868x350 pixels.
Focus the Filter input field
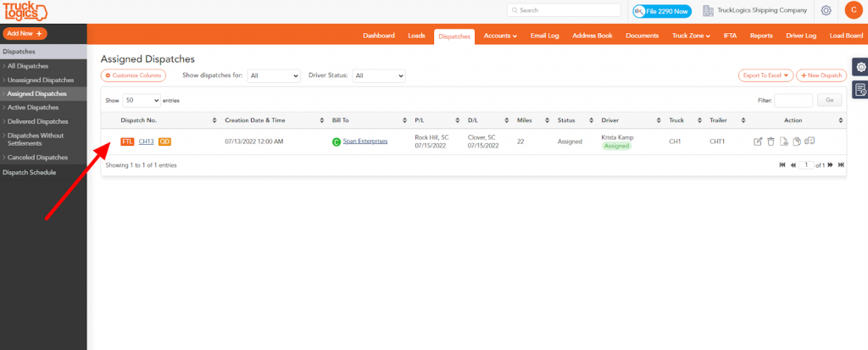pos(793,100)
